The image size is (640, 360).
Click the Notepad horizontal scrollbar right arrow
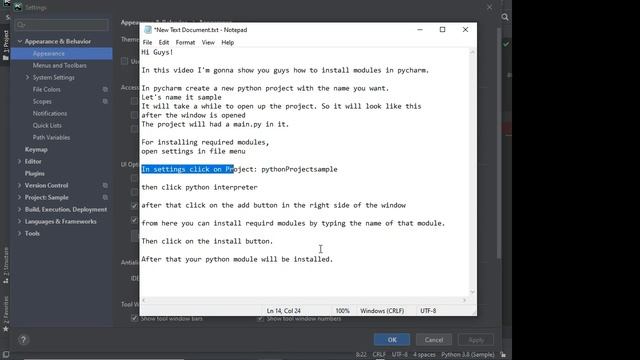click(x=464, y=300)
